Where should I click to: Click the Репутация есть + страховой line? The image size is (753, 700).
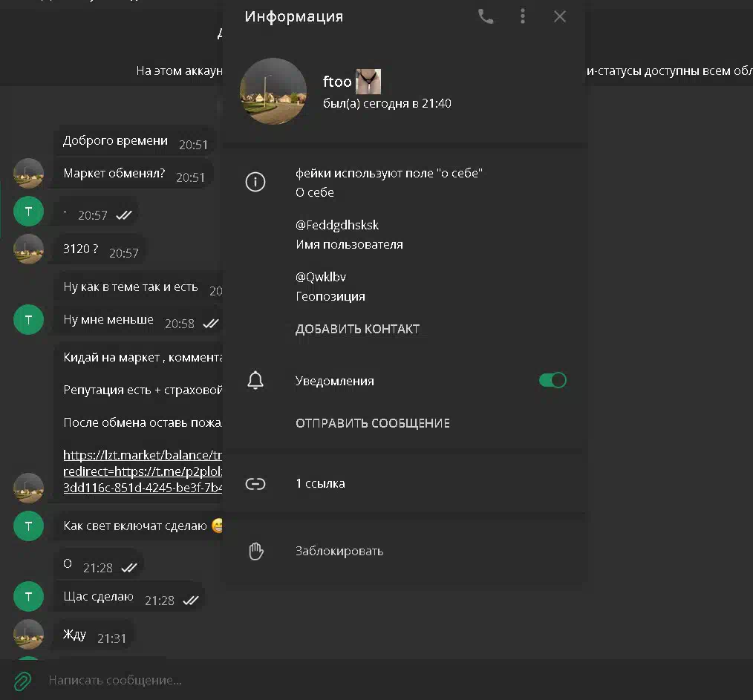(143, 390)
